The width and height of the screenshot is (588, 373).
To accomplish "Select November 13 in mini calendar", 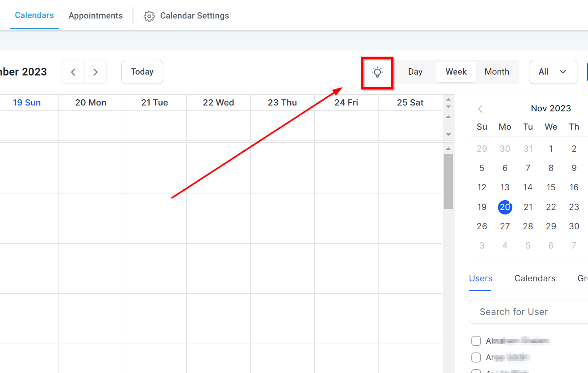I will tap(505, 187).
